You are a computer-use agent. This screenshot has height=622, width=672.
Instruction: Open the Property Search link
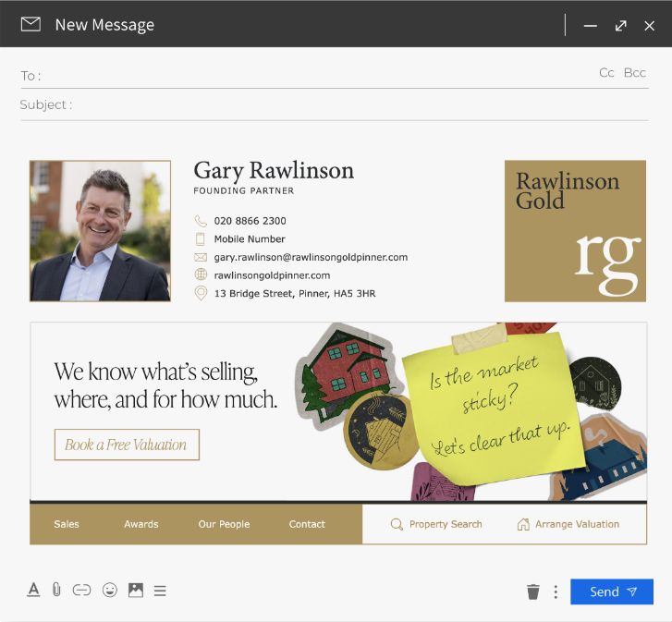pyautogui.click(x=436, y=524)
